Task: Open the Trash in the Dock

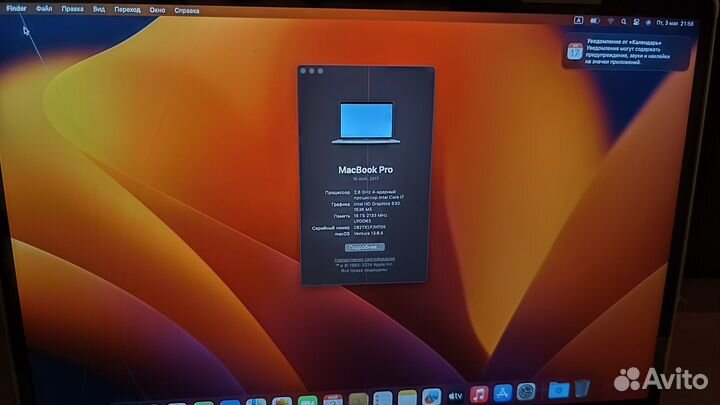Action: coord(582,388)
